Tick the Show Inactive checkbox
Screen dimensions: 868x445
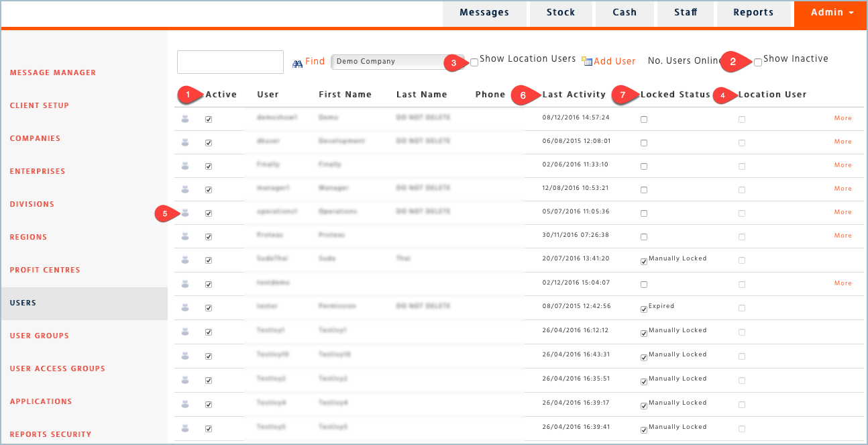tap(758, 62)
